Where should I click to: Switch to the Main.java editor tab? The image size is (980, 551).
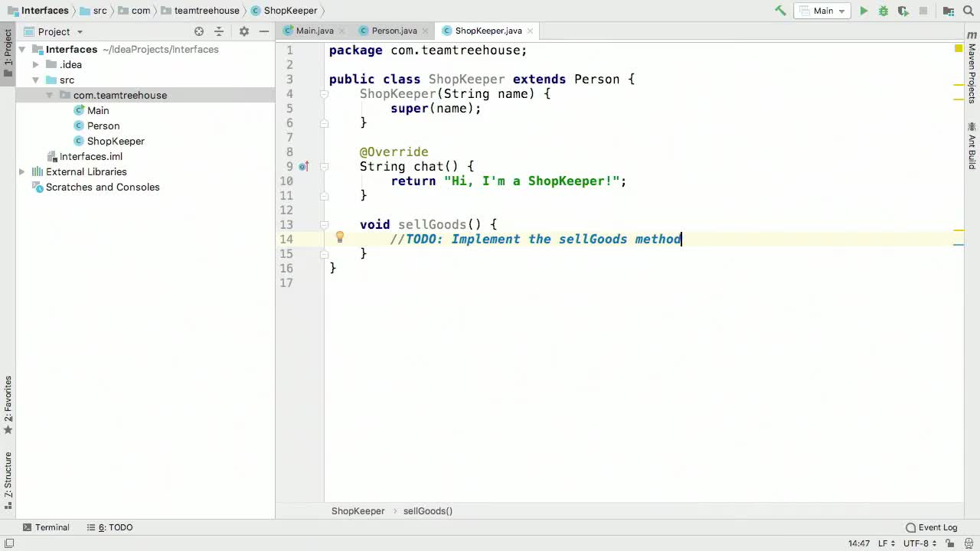(314, 31)
